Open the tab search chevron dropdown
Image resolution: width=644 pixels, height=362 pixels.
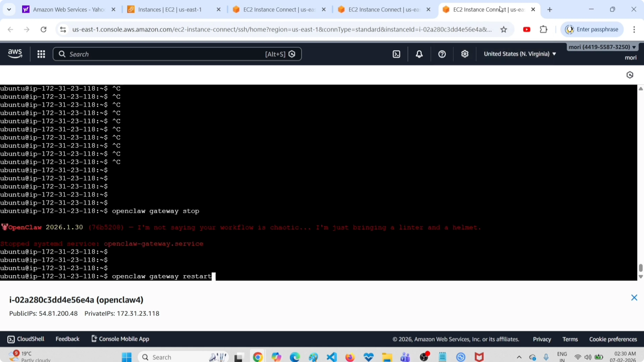[x=9, y=9]
